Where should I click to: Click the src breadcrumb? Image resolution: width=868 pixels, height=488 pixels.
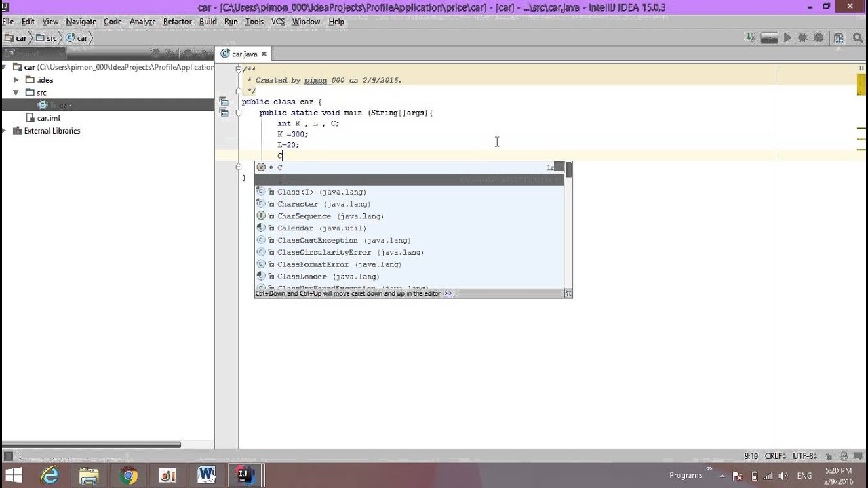tap(47, 38)
